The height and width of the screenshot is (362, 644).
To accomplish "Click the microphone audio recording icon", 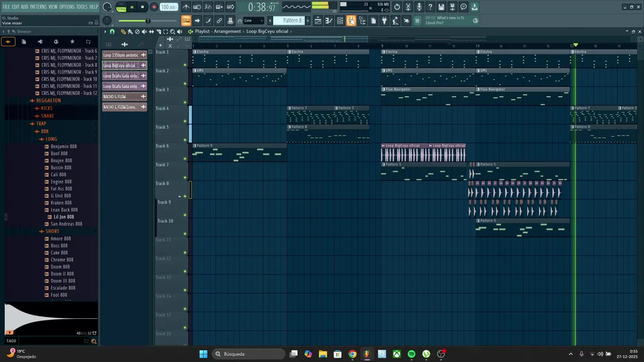I will (x=419, y=7).
